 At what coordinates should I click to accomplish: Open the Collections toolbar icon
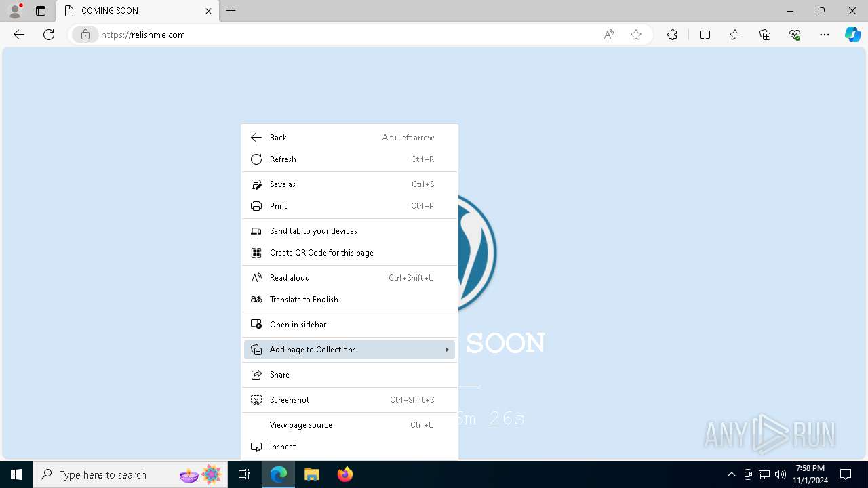[765, 35]
